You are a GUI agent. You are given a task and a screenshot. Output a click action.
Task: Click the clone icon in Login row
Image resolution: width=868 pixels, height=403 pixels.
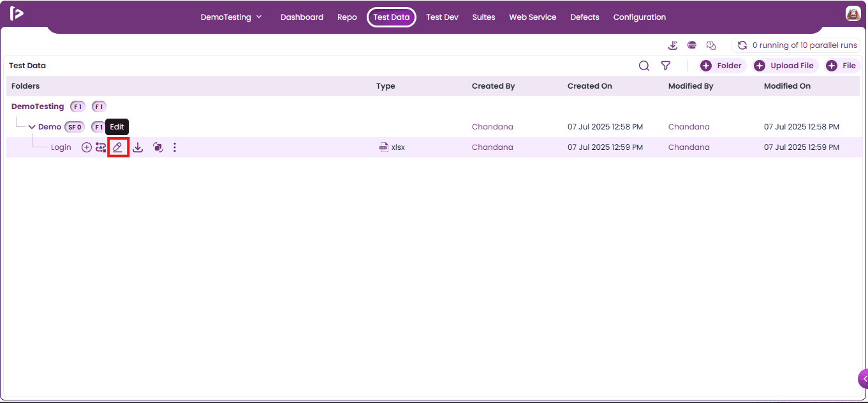point(158,147)
